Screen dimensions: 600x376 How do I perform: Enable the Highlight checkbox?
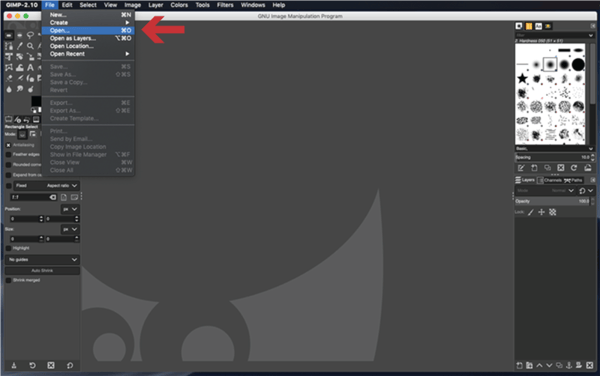(8, 248)
